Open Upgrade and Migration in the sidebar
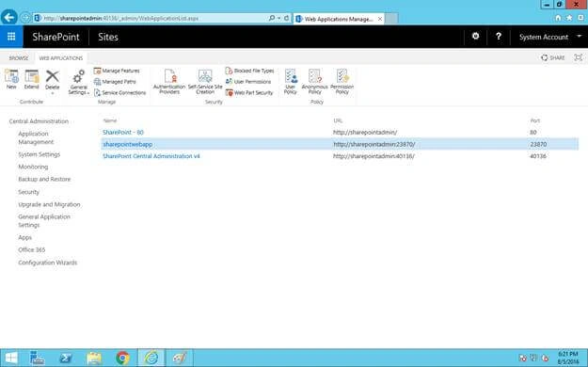This screenshot has width=588, height=367. (x=49, y=204)
